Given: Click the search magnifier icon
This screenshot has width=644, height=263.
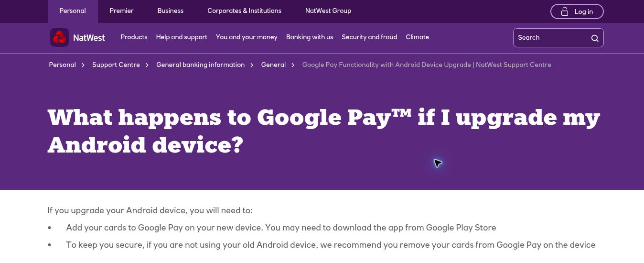Looking at the screenshot, I should (x=595, y=38).
